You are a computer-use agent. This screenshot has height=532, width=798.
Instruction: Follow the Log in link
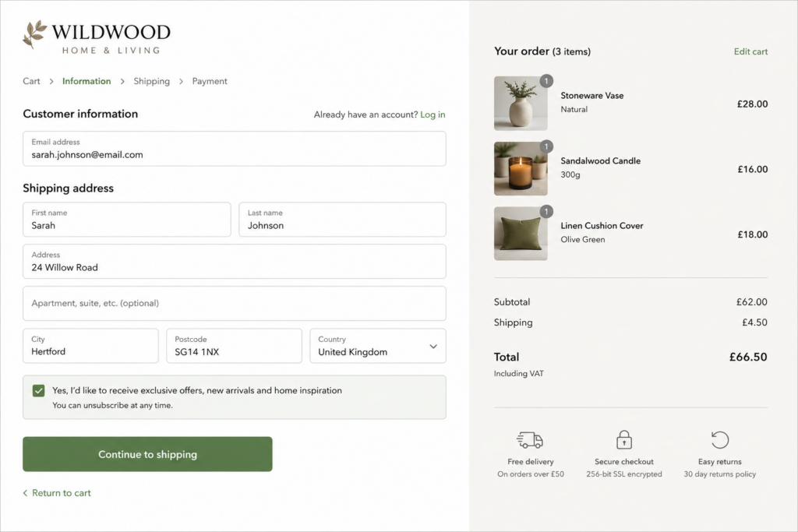pos(433,115)
